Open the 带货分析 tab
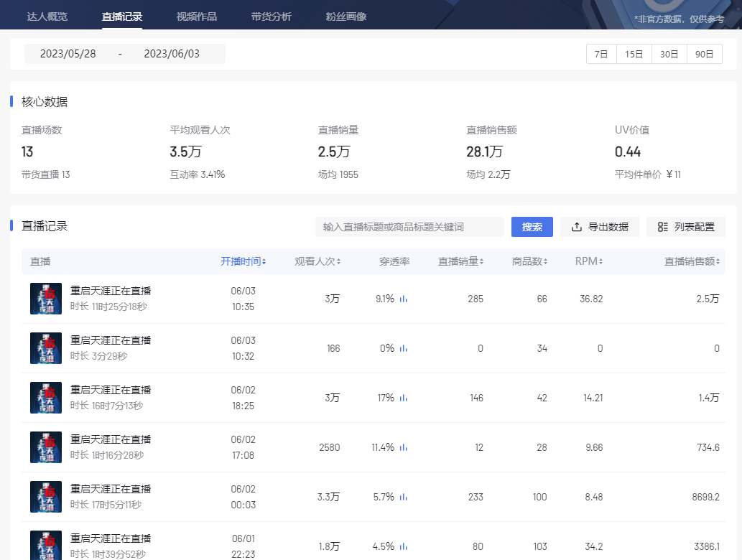Viewport: 742px width, 560px height. 272,17
